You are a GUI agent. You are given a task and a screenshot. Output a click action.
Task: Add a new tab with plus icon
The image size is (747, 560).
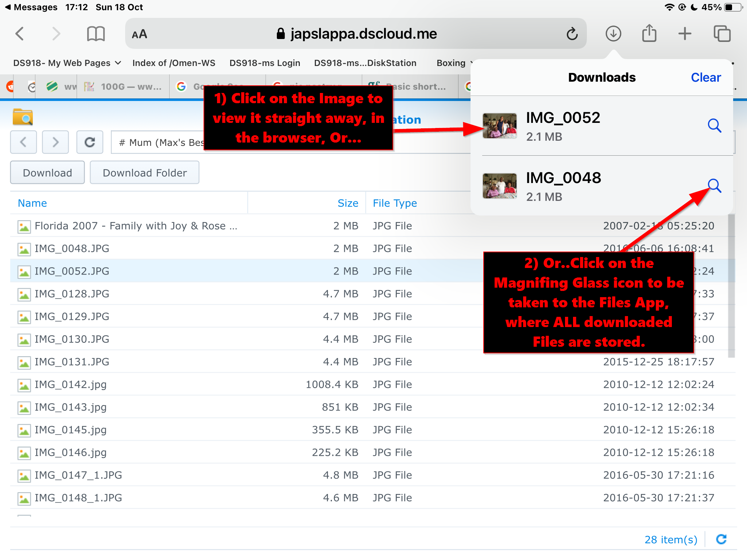pos(685,34)
